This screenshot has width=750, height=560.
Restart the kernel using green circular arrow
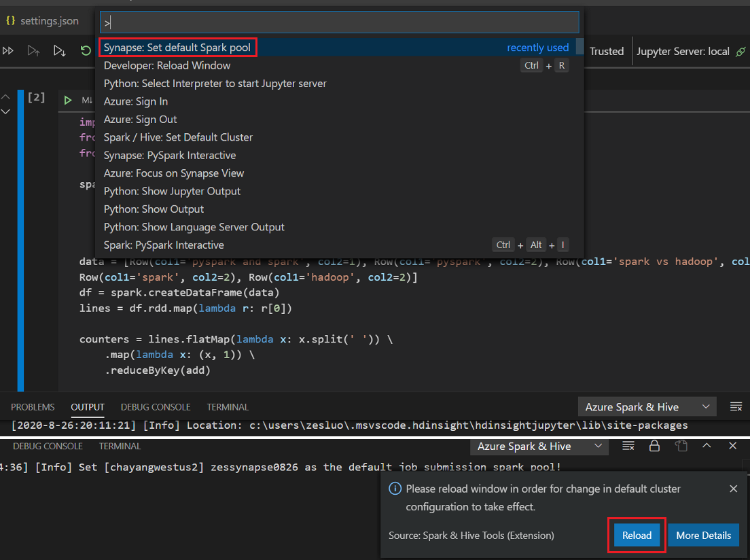pyautogui.click(x=86, y=51)
